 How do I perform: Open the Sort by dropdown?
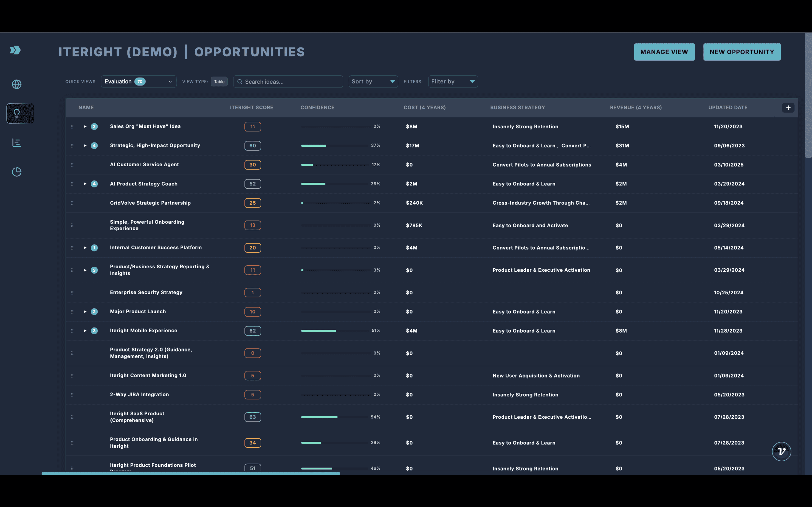click(373, 81)
